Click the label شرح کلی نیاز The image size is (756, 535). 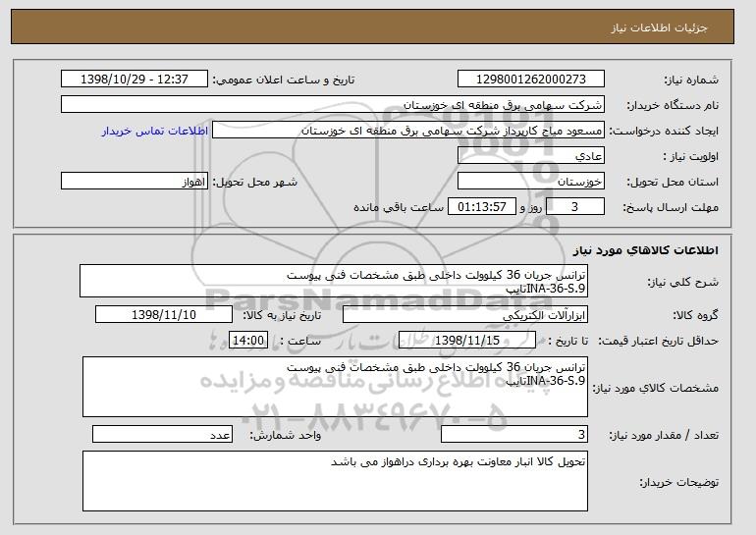pyautogui.click(x=682, y=282)
